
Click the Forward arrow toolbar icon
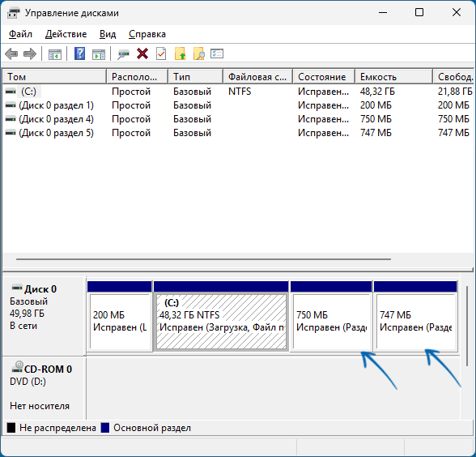tap(30, 54)
